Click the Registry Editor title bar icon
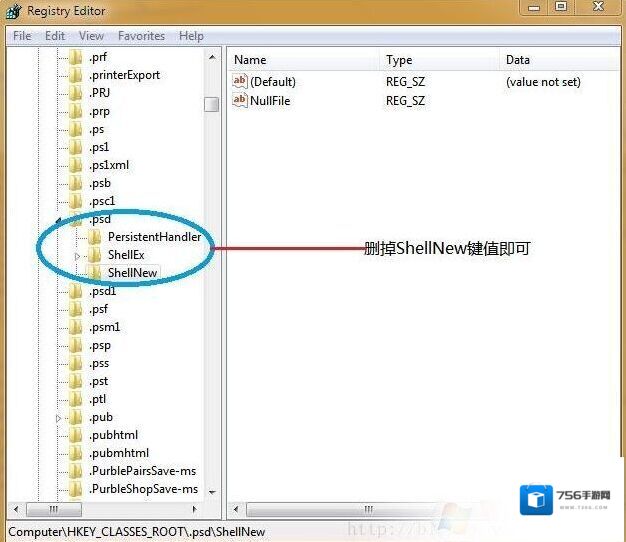The width and height of the screenshot is (626, 542). 13,11
